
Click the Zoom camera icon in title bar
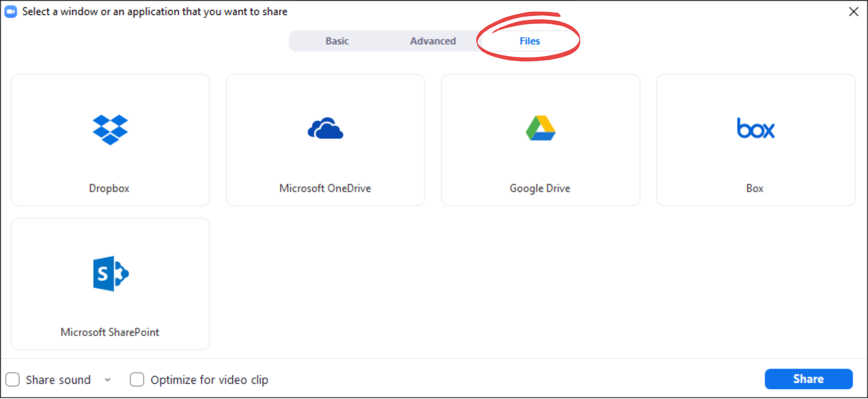(11, 12)
